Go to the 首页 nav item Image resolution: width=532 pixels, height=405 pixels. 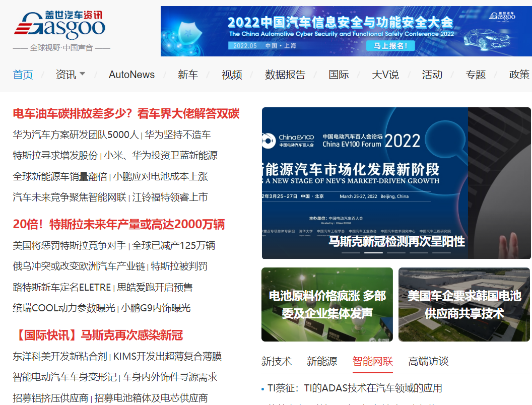[23, 75]
